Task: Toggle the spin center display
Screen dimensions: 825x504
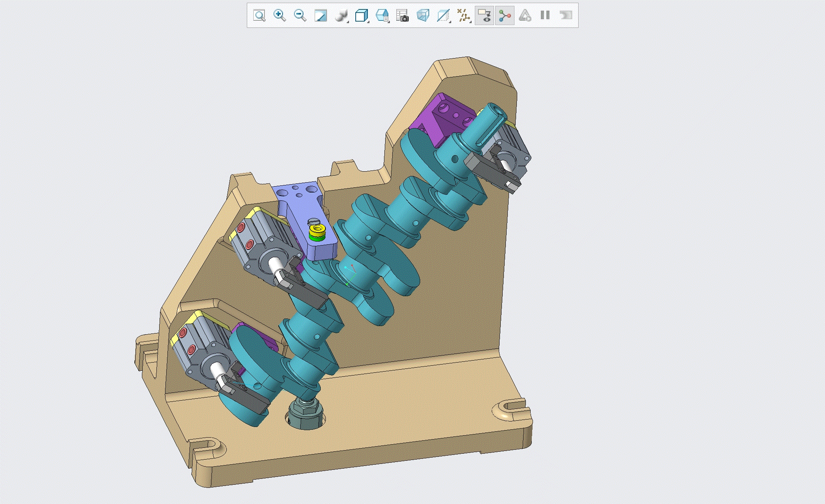Action: (x=505, y=16)
